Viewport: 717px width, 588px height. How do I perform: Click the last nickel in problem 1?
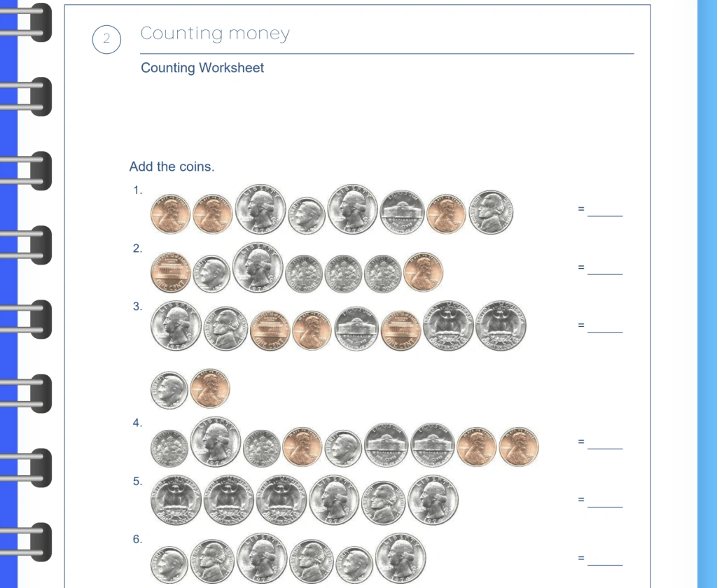click(x=491, y=212)
